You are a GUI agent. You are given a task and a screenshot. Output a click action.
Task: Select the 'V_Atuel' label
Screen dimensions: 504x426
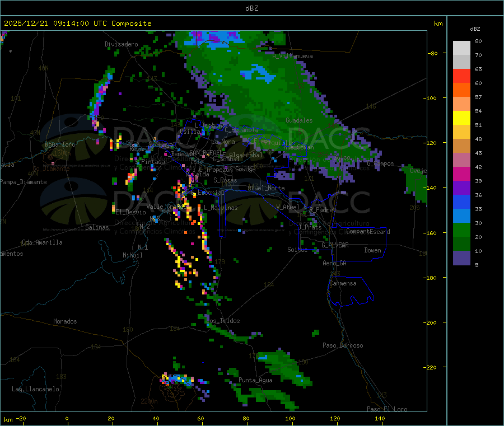[x=288, y=207]
